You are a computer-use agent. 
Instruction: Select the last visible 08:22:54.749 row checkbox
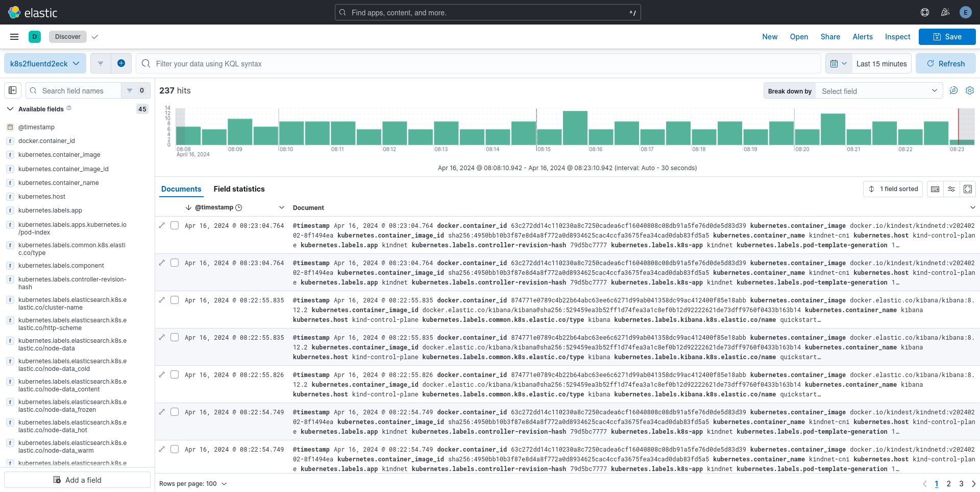[175, 449]
